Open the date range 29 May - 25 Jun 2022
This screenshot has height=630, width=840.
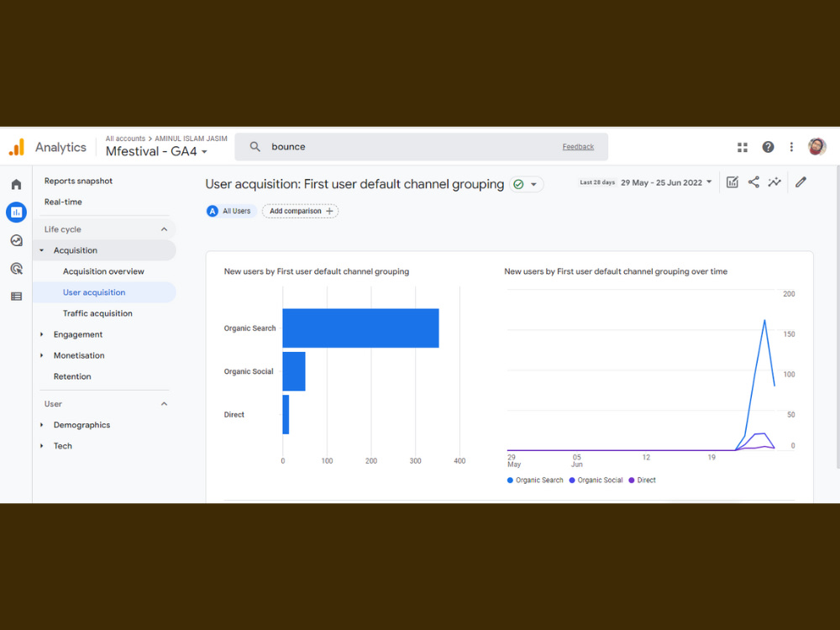[x=666, y=182]
